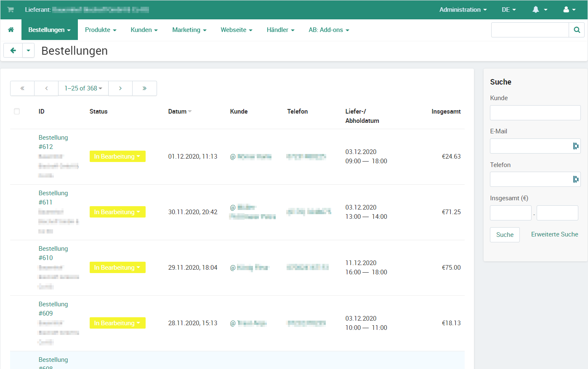Go to next page of orders

point(120,88)
